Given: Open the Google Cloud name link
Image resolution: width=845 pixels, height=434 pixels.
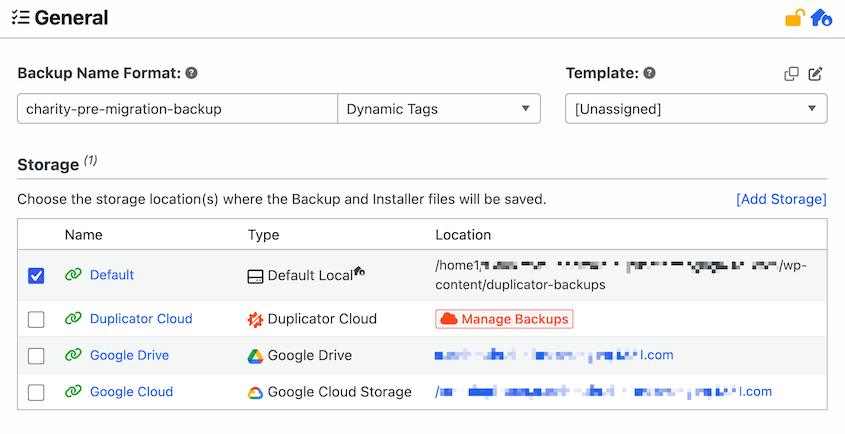Looking at the screenshot, I should pyautogui.click(x=131, y=391).
